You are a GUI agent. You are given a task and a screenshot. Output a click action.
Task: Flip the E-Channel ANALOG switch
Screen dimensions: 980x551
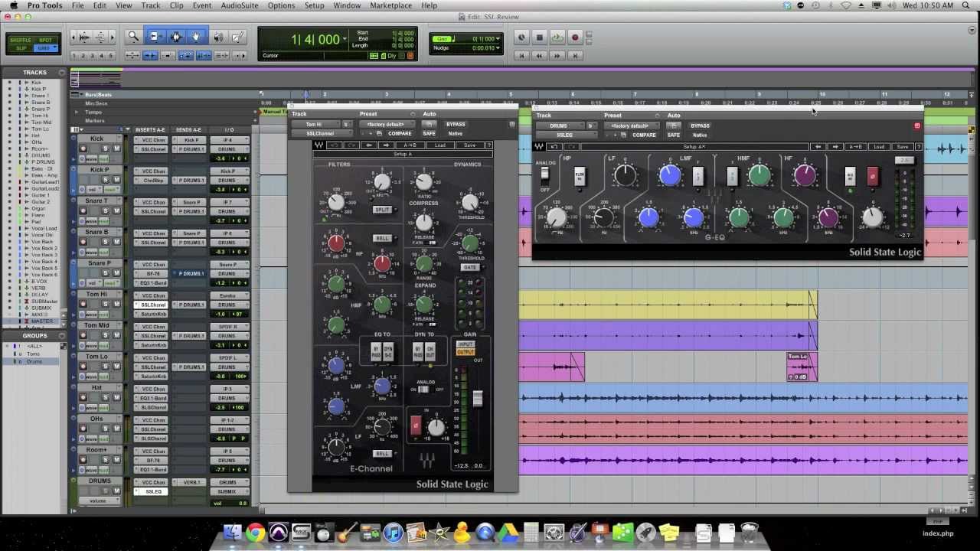pyautogui.click(x=423, y=390)
